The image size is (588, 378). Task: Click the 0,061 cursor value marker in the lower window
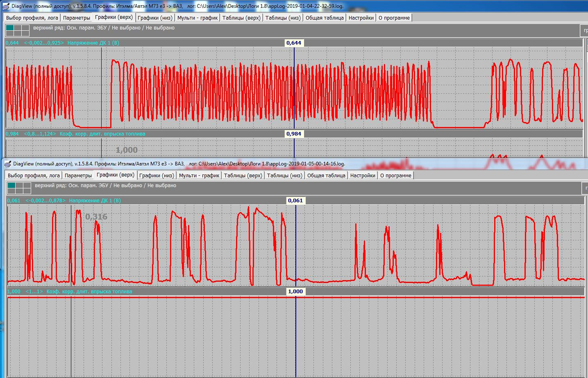(x=295, y=201)
